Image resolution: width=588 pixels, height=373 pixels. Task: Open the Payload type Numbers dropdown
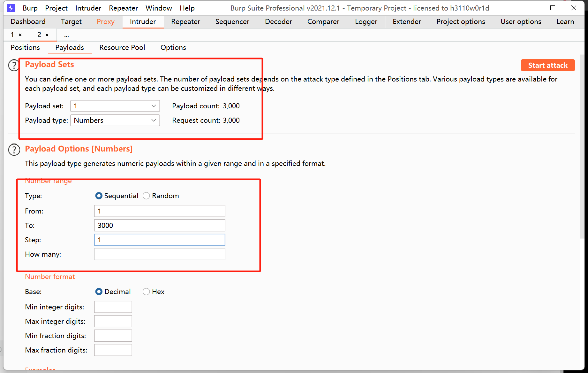point(115,120)
